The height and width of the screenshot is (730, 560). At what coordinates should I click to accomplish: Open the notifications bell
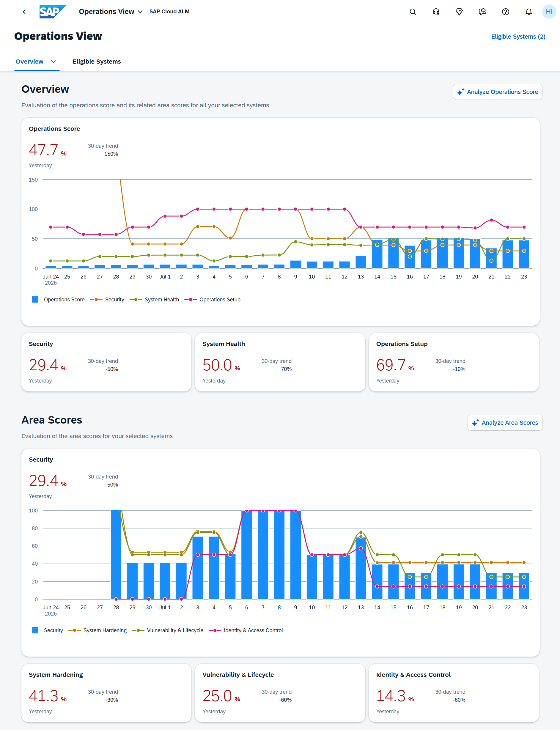coord(529,12)
